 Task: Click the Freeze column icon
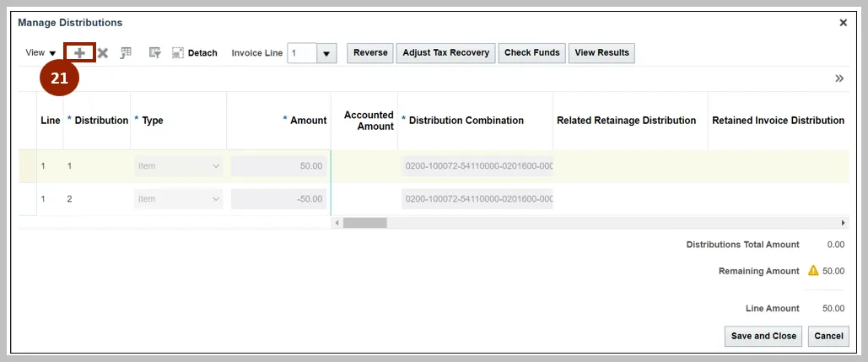(127, 53)
